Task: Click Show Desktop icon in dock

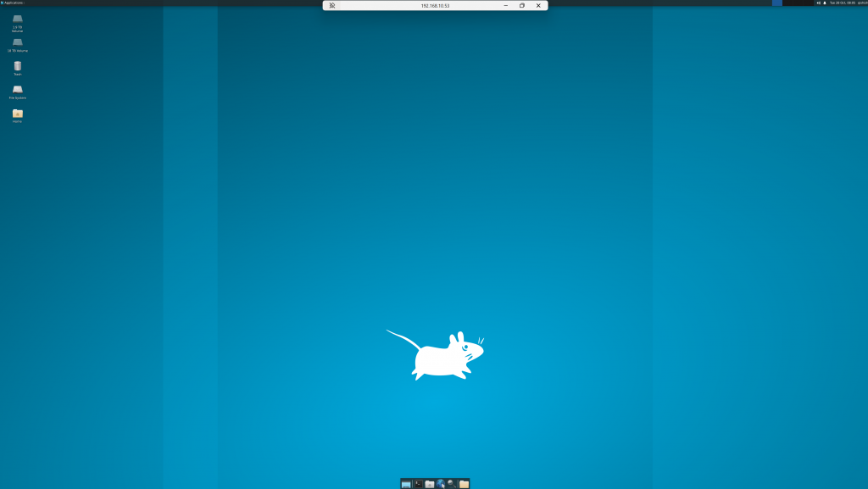Action: pos(406,484)
